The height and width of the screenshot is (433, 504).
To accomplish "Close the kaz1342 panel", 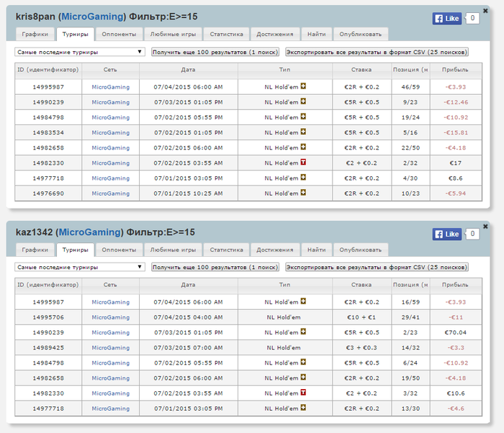I will [485, 227].
